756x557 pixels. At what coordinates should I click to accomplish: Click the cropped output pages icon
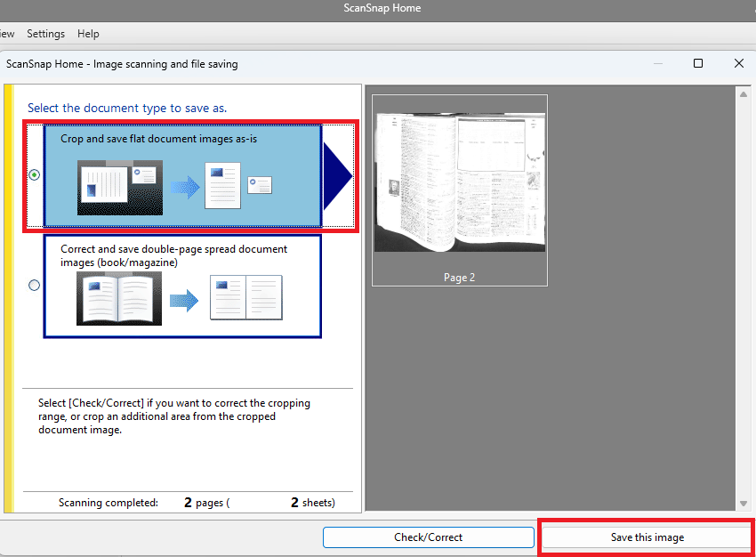pyautogui.click(x=237, y=185)
